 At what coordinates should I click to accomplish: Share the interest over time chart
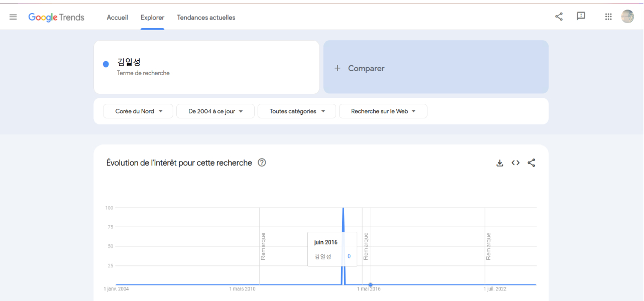coord(531,163)
